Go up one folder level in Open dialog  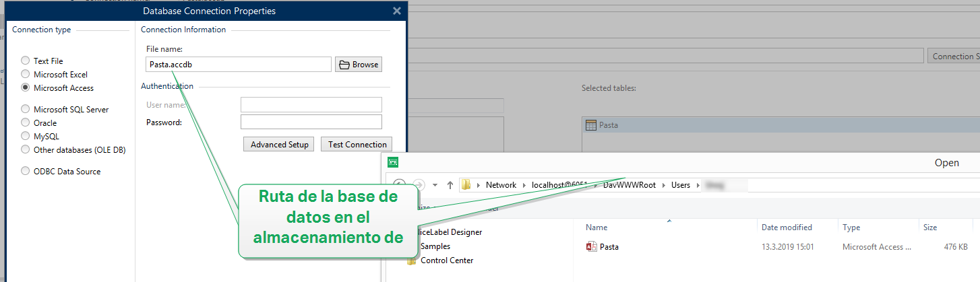[x=450, y=184]
